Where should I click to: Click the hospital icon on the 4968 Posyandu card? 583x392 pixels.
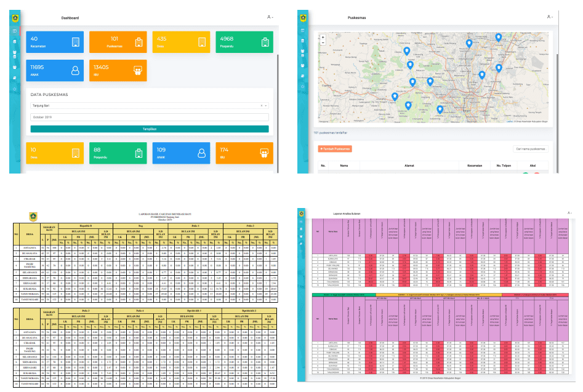tap(265, 42)
